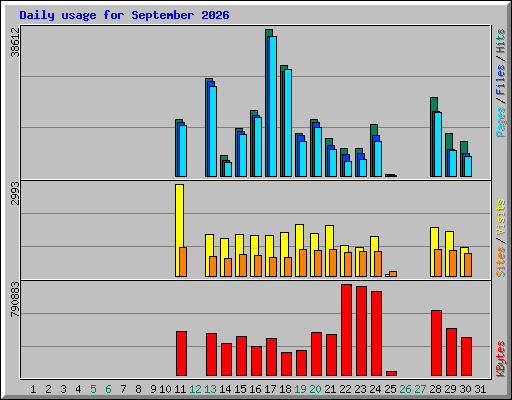Select the orange sites bar for day 20
The width and height of the screenshot is (512, 400).
(318, 264)
